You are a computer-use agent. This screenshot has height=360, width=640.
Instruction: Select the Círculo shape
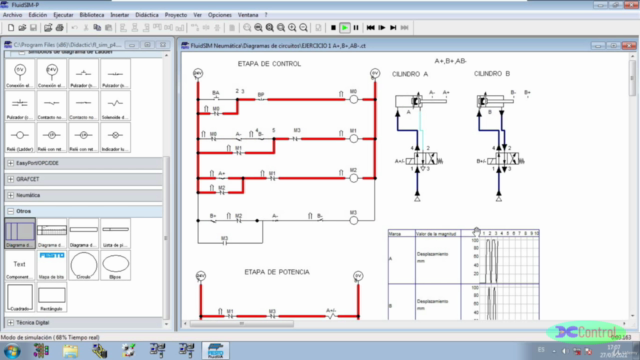(84, 265)
